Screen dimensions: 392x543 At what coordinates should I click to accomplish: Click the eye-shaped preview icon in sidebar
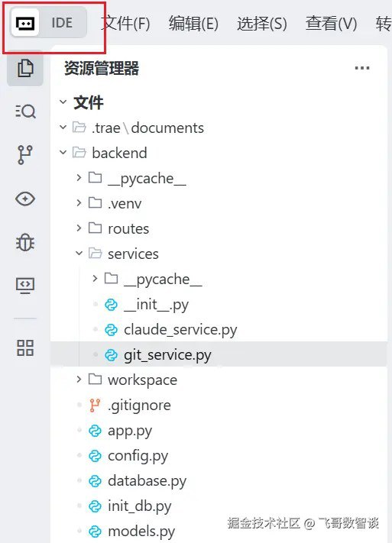(x=25, y=199)
